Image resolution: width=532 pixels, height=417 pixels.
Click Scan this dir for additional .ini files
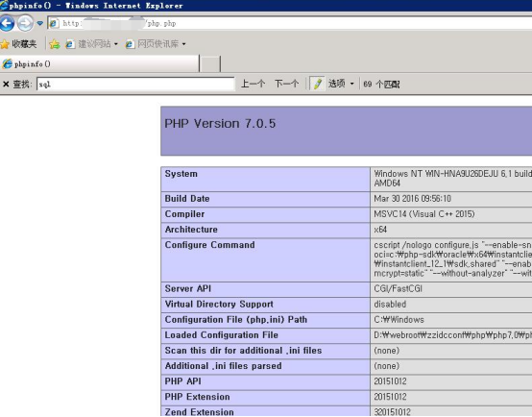tap(243, 351)
